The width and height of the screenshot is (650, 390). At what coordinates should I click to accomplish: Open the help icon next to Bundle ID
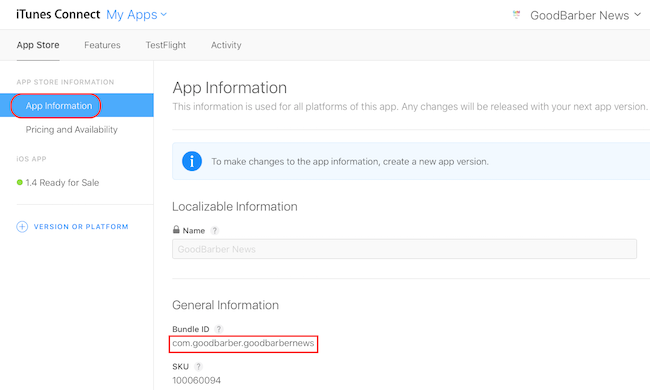[218, 329]
